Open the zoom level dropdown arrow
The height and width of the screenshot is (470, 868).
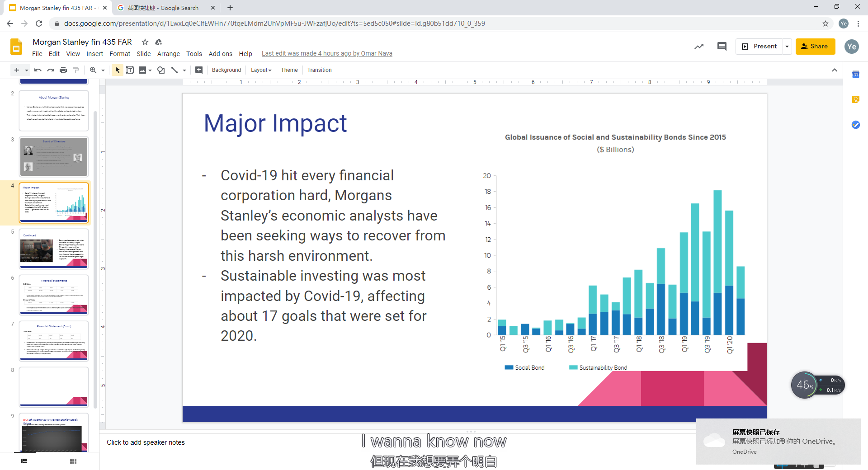(103, 70)
